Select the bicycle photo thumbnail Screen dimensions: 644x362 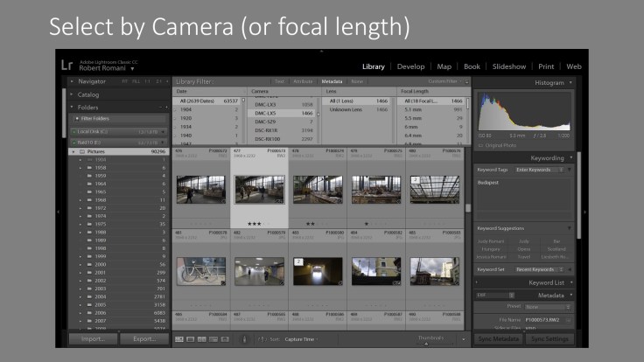pyautogui.click(x=200, y=271)
